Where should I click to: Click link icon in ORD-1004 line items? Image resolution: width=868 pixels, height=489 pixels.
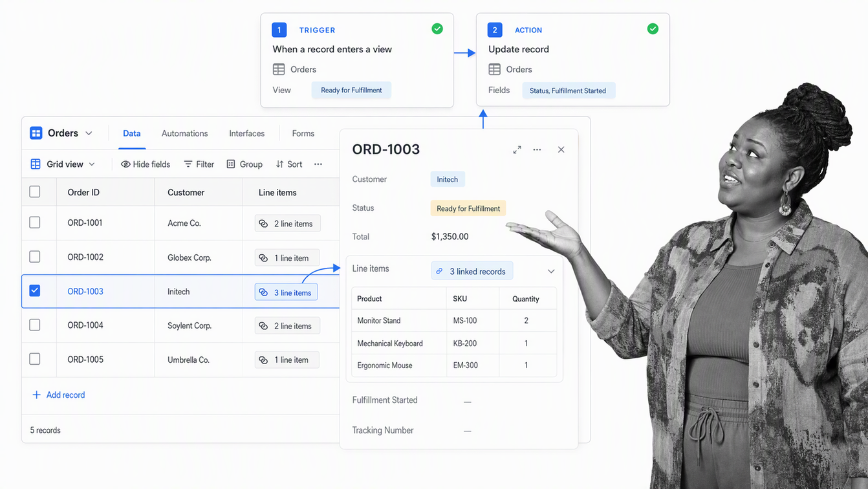point(263,326)
